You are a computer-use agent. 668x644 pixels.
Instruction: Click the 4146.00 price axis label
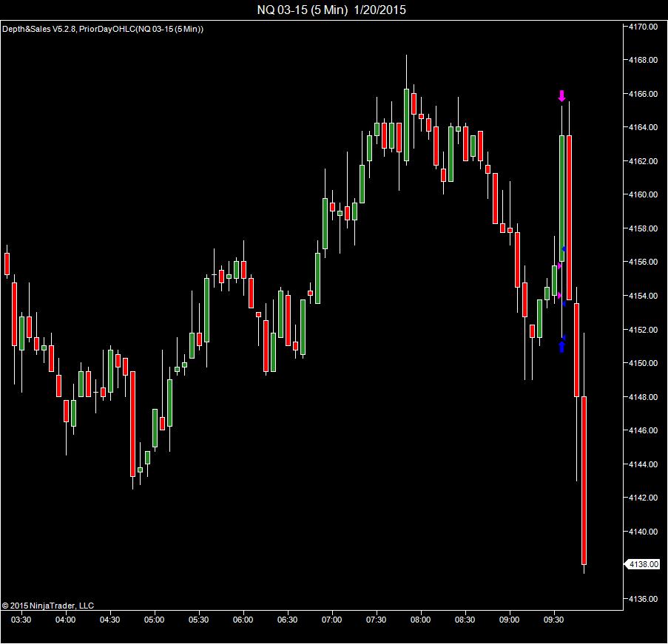[x=644, y=430]
